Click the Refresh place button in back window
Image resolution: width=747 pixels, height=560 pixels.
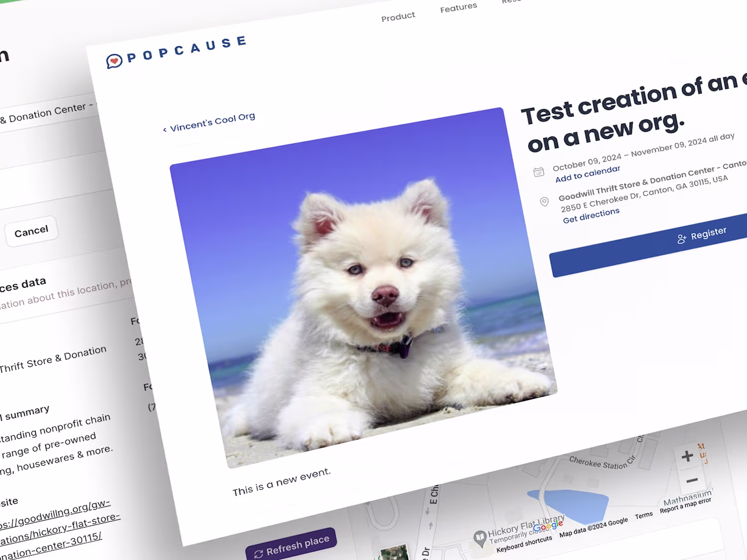[x=291, y=546]
